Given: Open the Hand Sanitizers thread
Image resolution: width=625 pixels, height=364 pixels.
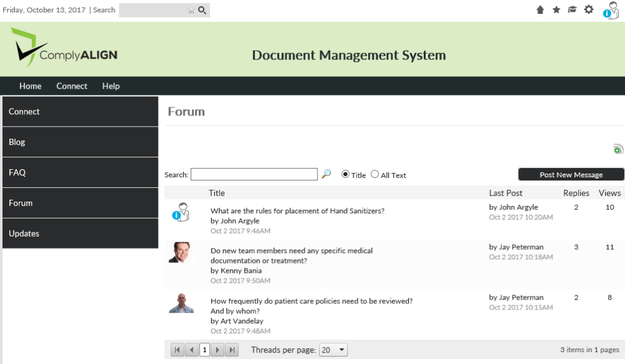Looking at the screenshot, I should [x=297, y=211].
